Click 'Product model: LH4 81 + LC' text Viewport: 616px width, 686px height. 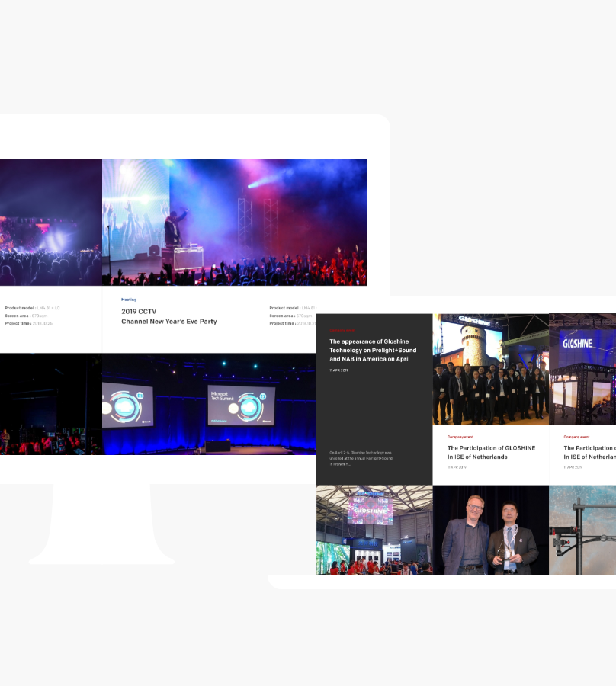coord(32,308)
